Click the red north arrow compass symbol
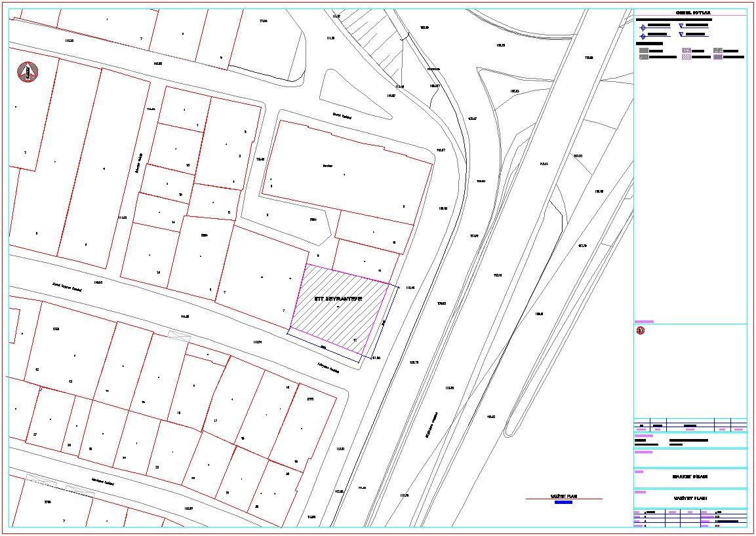The width and height of the screenshot is (756, 536). (x=28, y=72)
